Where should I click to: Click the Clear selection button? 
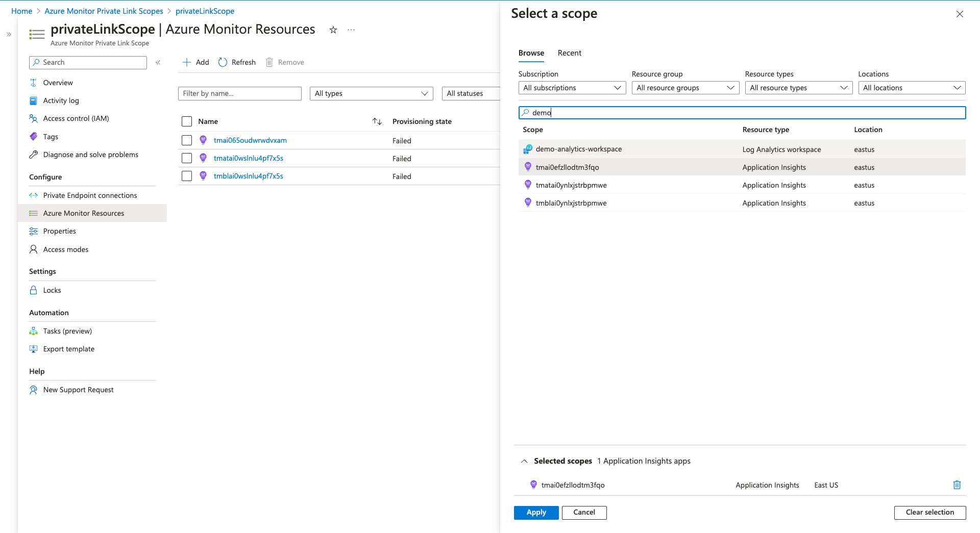click(x=929, y=513)
